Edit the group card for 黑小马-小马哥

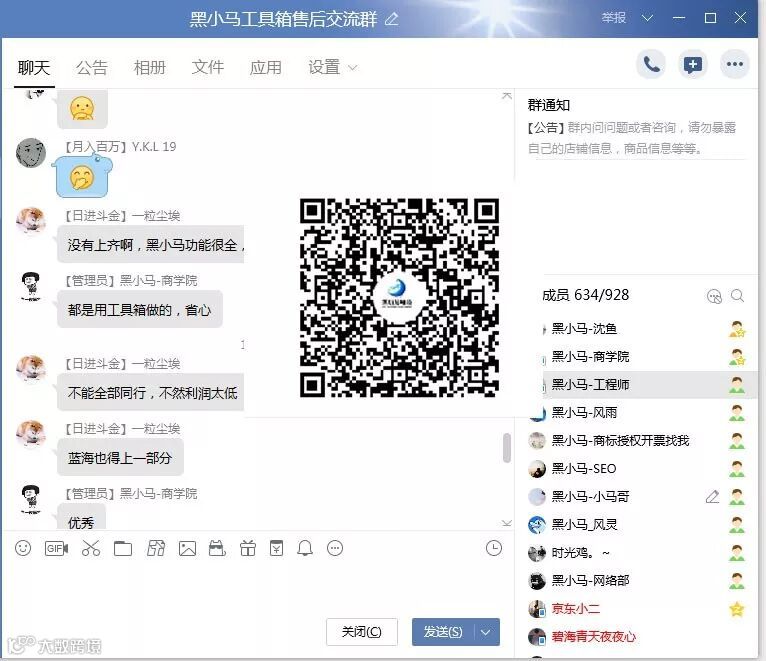point(712,497)
